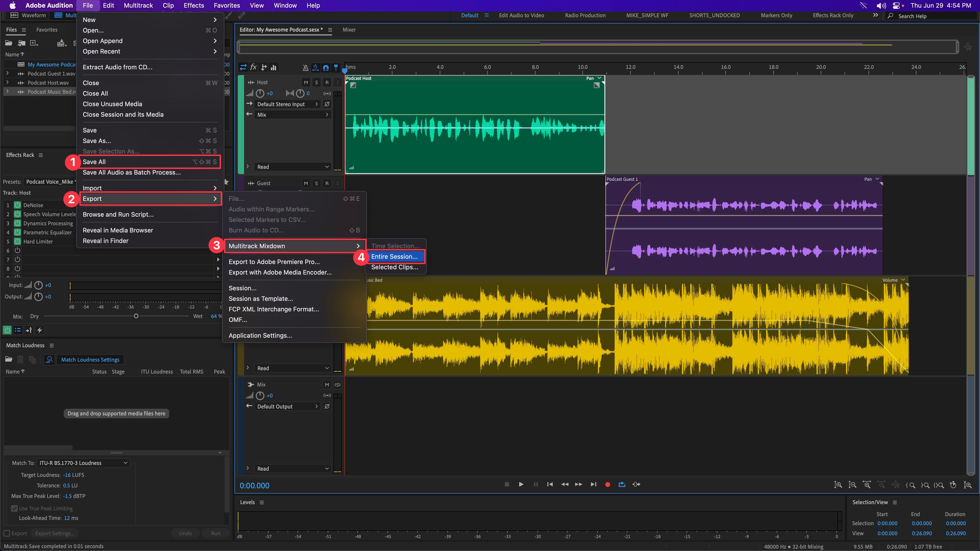Toggle the snapping magnet icon above tracks
This screenshot has height=551, width=980.
tap(326, 68)
